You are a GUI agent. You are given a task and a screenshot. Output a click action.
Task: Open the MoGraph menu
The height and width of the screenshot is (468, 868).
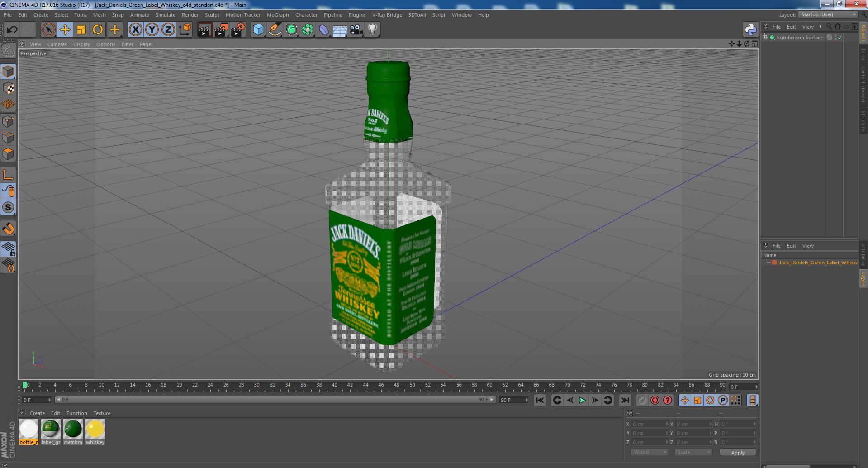click(x=278, y=15)
